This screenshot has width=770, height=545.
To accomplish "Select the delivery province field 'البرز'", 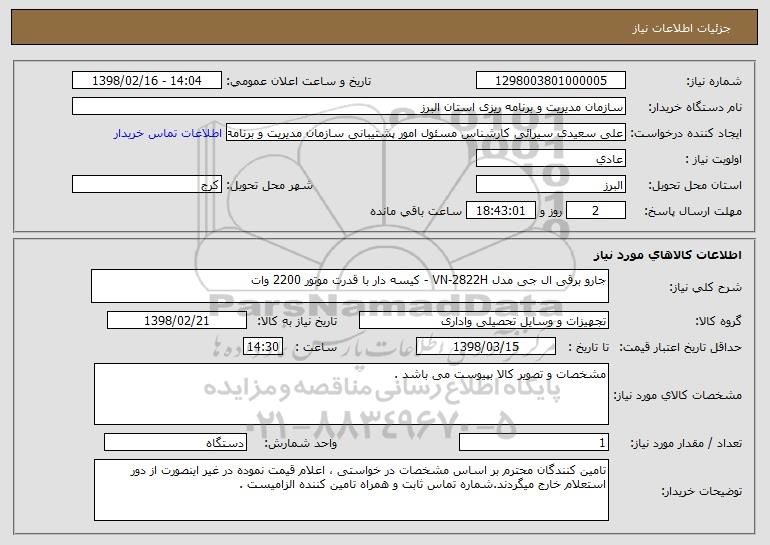I will [x=550, y=184].
